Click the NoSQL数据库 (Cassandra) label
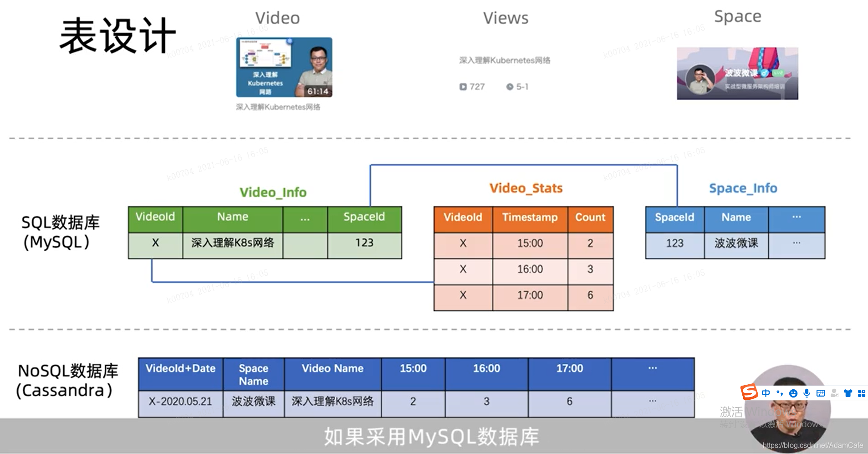The image size is (868, 454). coord(66,380)
